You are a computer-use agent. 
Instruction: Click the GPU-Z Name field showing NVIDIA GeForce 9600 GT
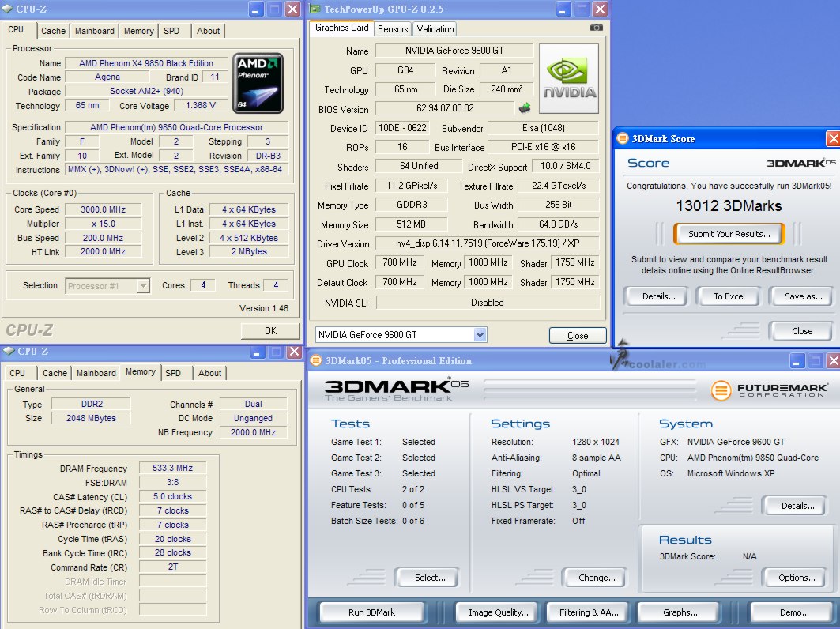pos(454,51)
